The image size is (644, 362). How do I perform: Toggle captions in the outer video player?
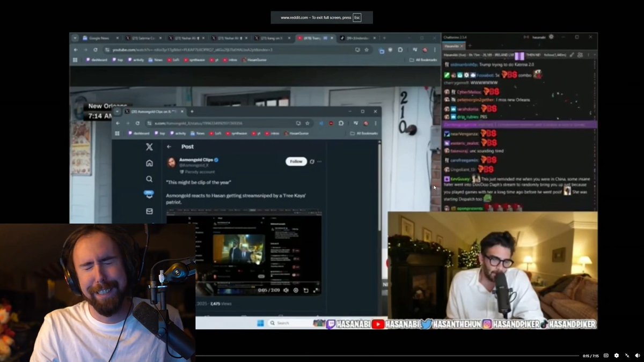click(x=606, y=356)
